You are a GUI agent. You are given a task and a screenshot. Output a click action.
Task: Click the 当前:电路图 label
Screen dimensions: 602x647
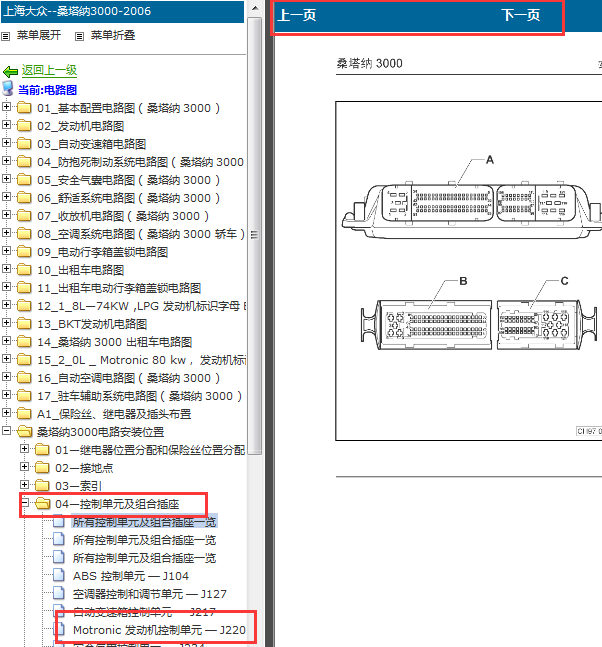(47, 90)
